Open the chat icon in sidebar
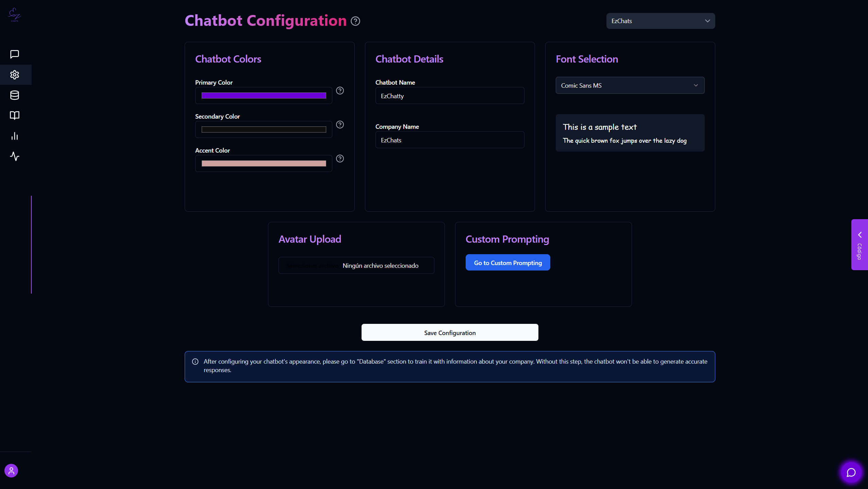This screenshot has height=489, width=868. [x=15, y=54]
